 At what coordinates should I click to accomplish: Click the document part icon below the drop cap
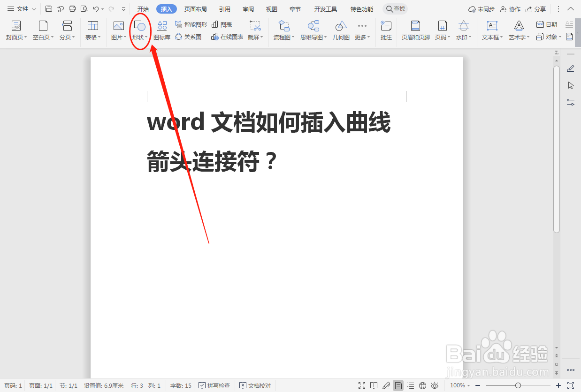pyautogui.click(x=569, y=37)
